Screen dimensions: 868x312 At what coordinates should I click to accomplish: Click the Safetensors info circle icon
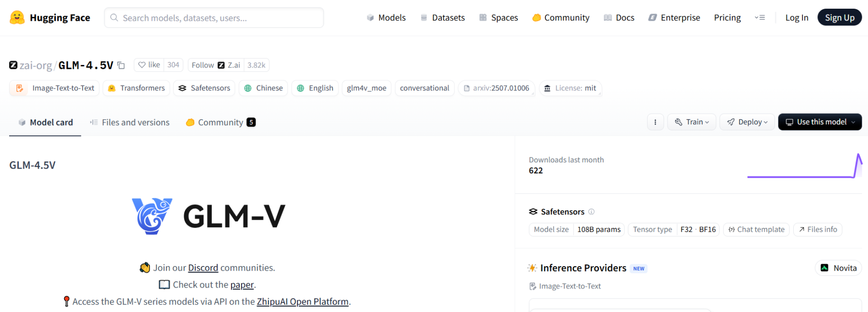click(x=592, y=212)
